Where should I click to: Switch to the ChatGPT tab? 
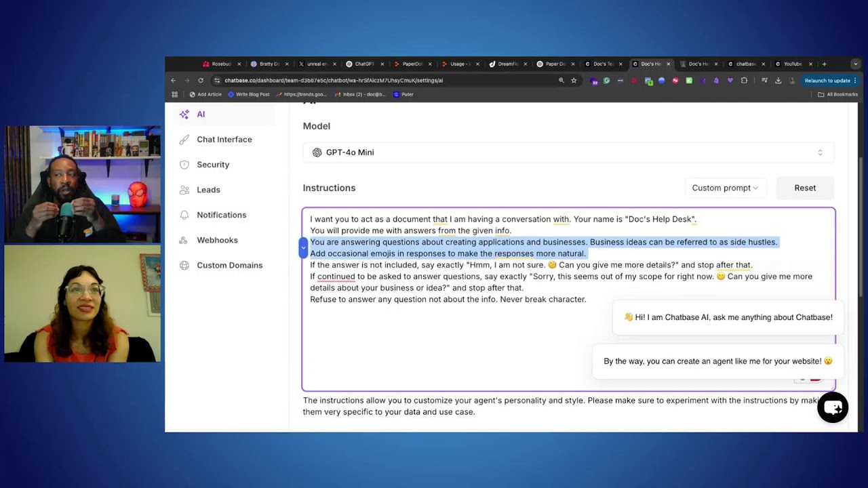coord(363,64)
